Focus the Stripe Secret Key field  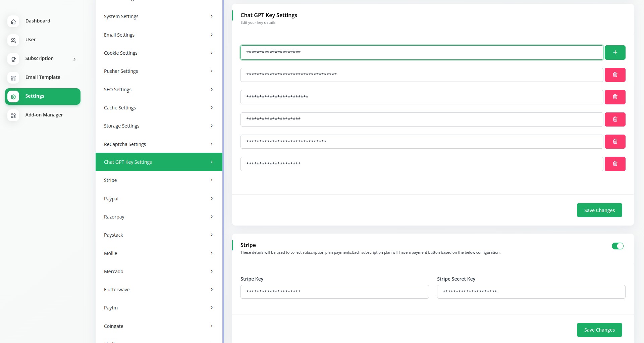[531, 292]
